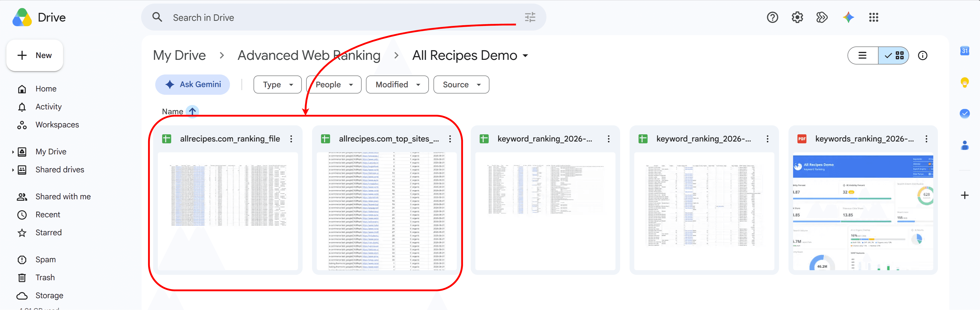Reverse sort direction arrow next to Name
Image resolution: width=980 pixels, height=310 pixels.
(x=193, y=111)
